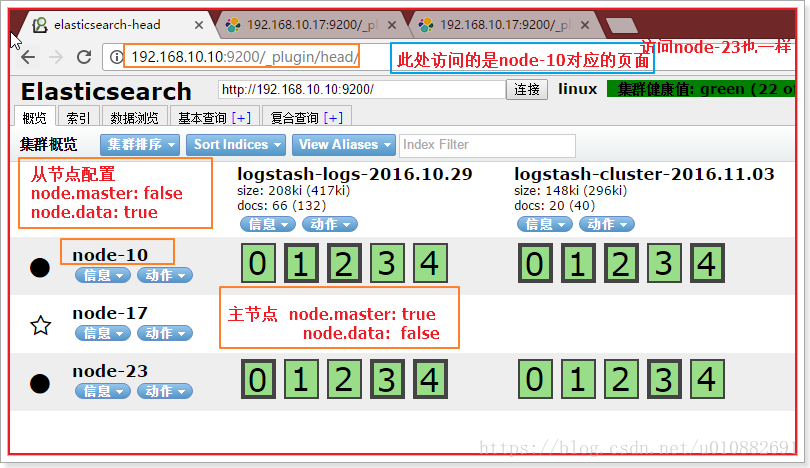Click the logstash-logs-2016.10.29 index title
The height and width of the screenshot is (468, 810).
[x=354, y=174]
